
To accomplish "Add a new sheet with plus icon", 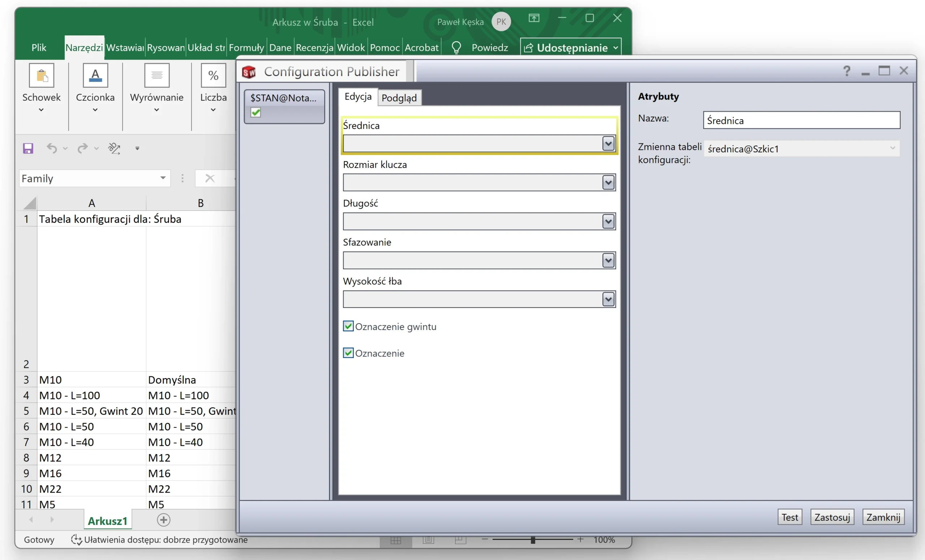I will coord(164,520).
